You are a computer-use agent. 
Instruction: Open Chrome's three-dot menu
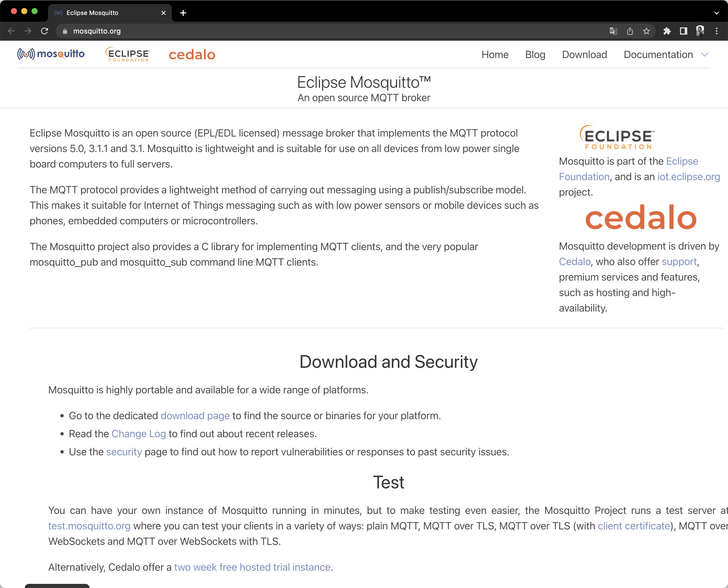point(716,31)
